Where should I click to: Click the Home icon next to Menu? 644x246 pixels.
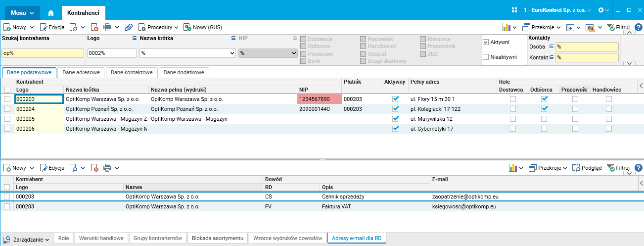click(50, 12)
